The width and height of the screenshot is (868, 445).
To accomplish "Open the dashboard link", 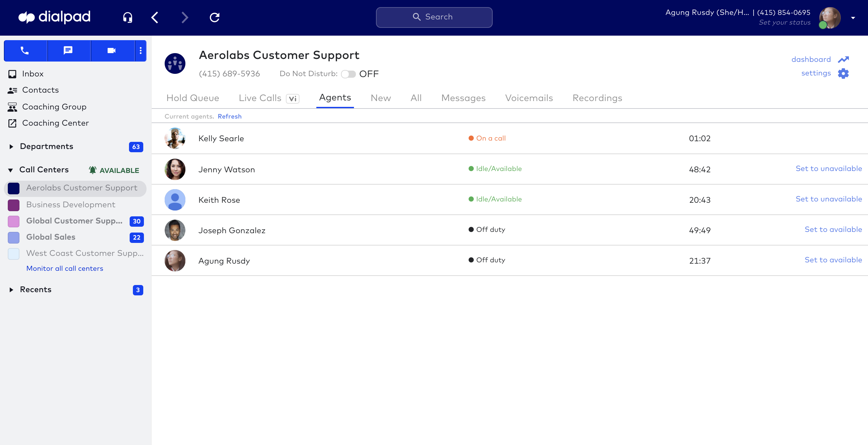I will click(811, 59).
